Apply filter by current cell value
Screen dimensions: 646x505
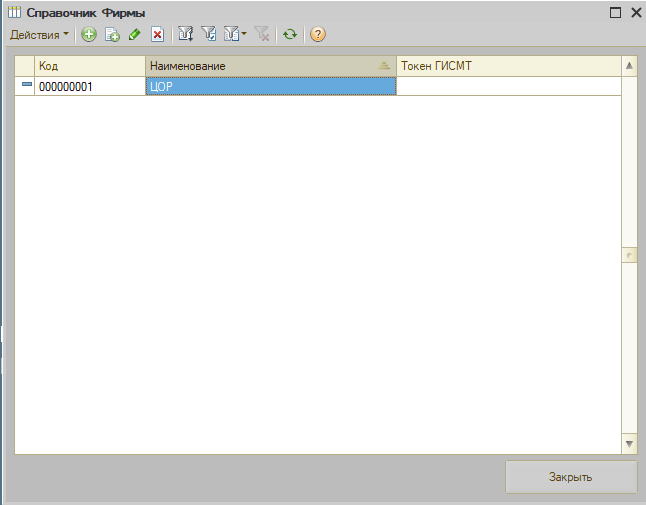209,35
